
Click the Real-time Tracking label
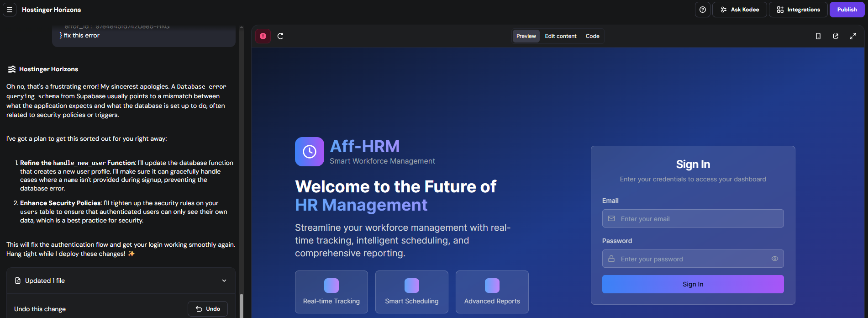[x=331, y=301]
